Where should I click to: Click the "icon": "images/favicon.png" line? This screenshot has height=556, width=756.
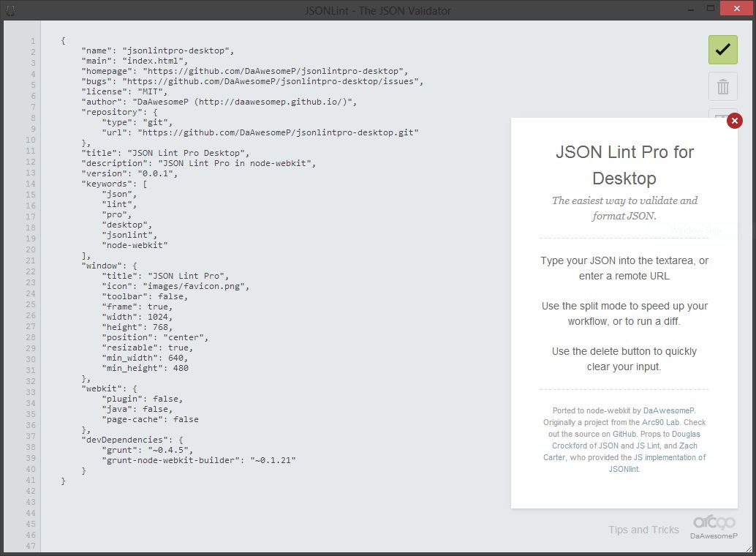pyautogui.click(x=175, y=286)
